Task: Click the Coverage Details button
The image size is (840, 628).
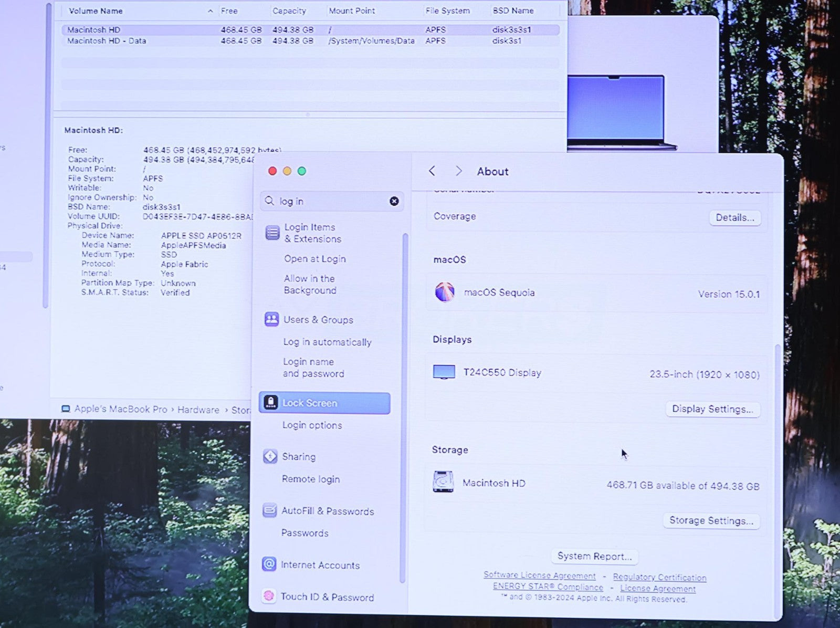Action: click(734, 217)
